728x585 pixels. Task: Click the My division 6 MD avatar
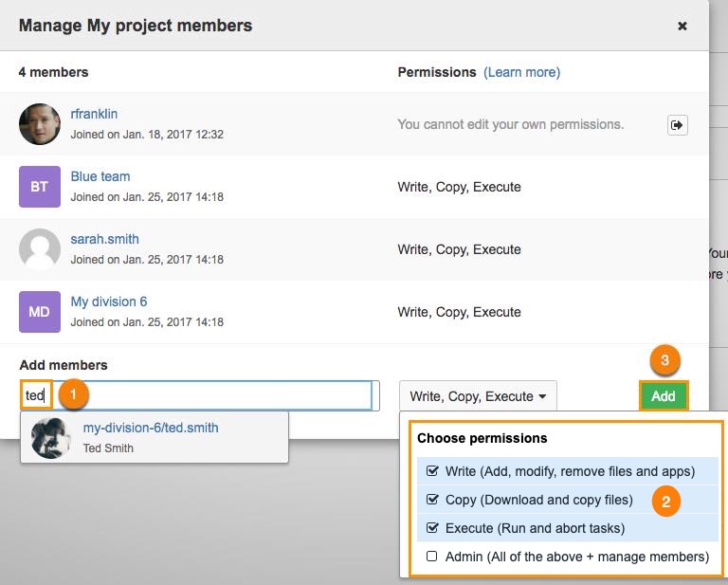click(x=40, y=312)
